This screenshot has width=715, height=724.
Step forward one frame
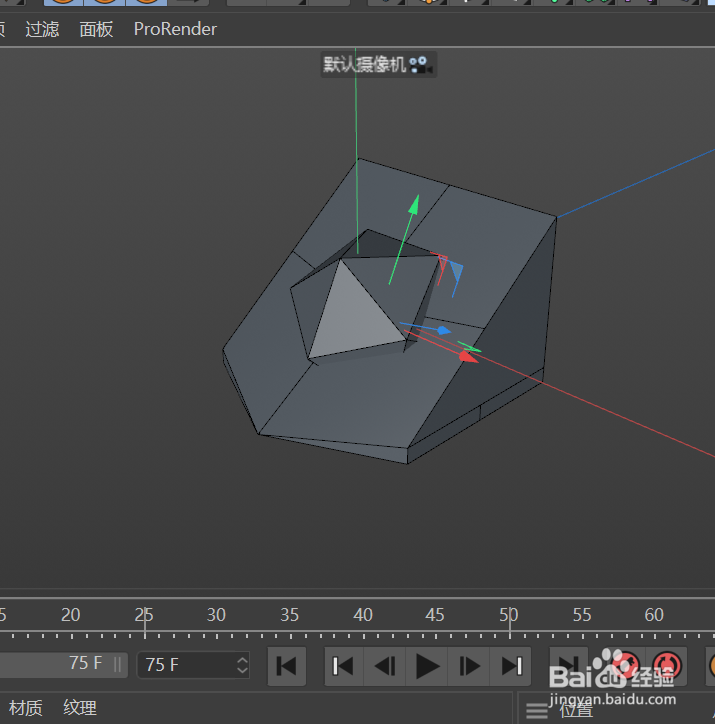[x=469, y=666]
